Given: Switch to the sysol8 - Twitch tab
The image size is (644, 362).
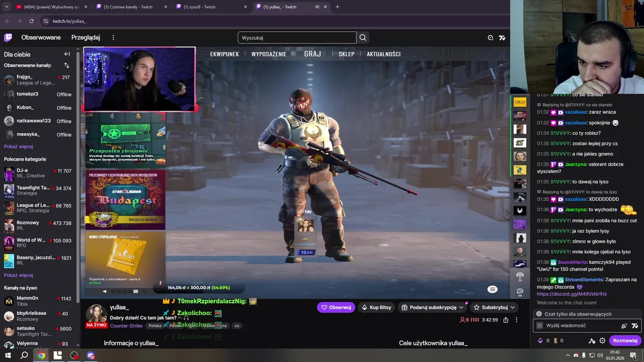Looking at the screenshot, I should click(x=211, y=7).
